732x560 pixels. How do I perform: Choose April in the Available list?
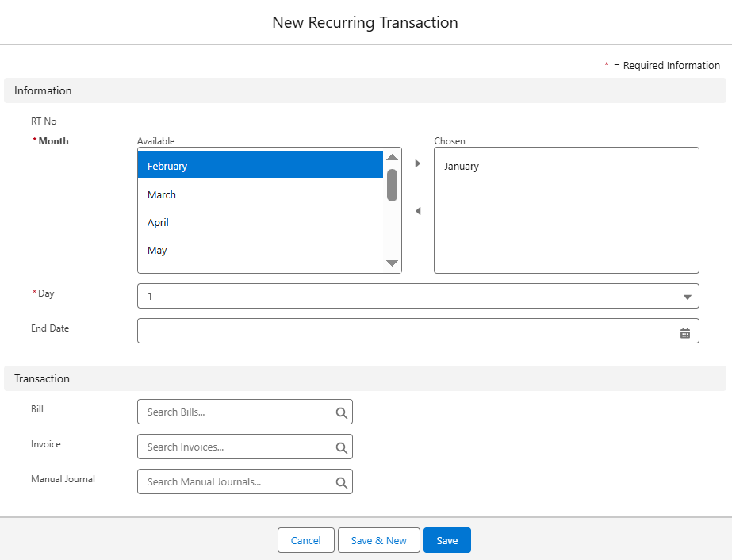tap(260, 222)
